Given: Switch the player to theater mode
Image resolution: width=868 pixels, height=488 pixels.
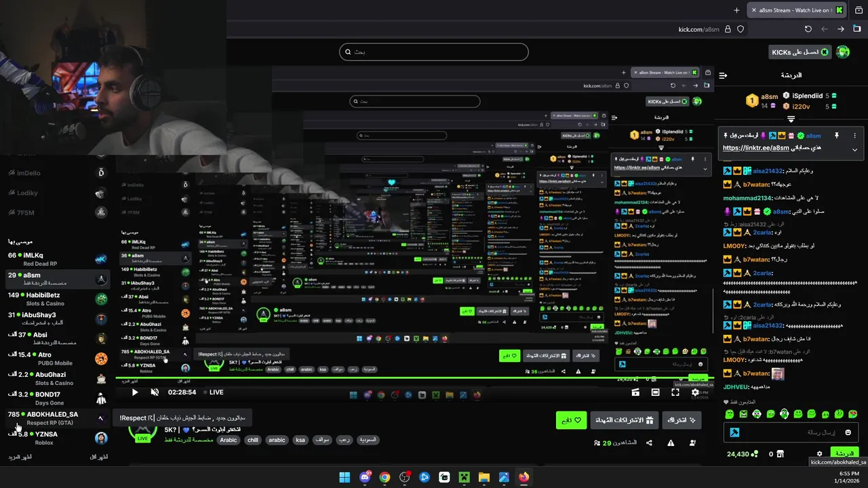Looking at the screenshot, I should [x=655, y=392].
